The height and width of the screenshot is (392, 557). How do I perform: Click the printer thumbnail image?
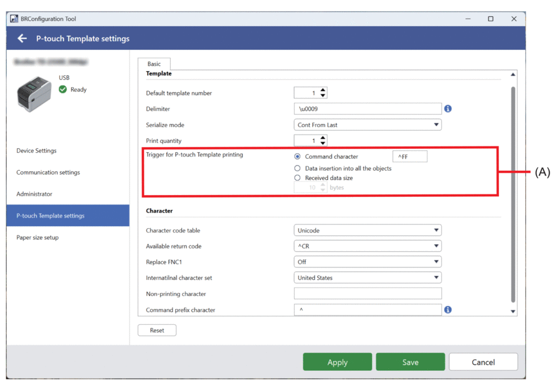34,93
